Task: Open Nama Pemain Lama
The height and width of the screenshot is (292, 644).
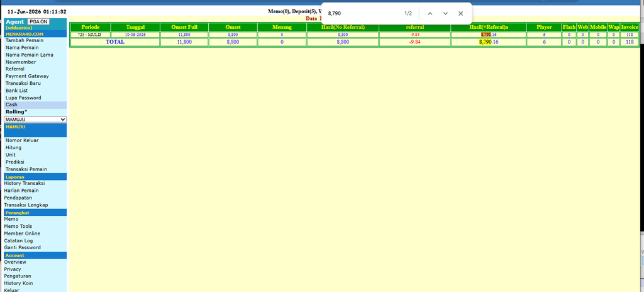Action: (x=29, y=55)
